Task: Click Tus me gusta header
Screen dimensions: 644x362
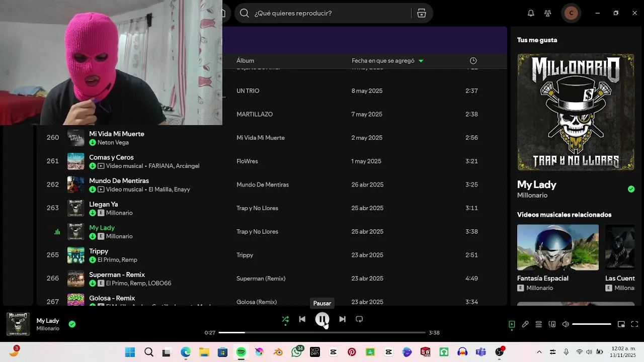Action: pyautogui.click(x=537, y=40)
